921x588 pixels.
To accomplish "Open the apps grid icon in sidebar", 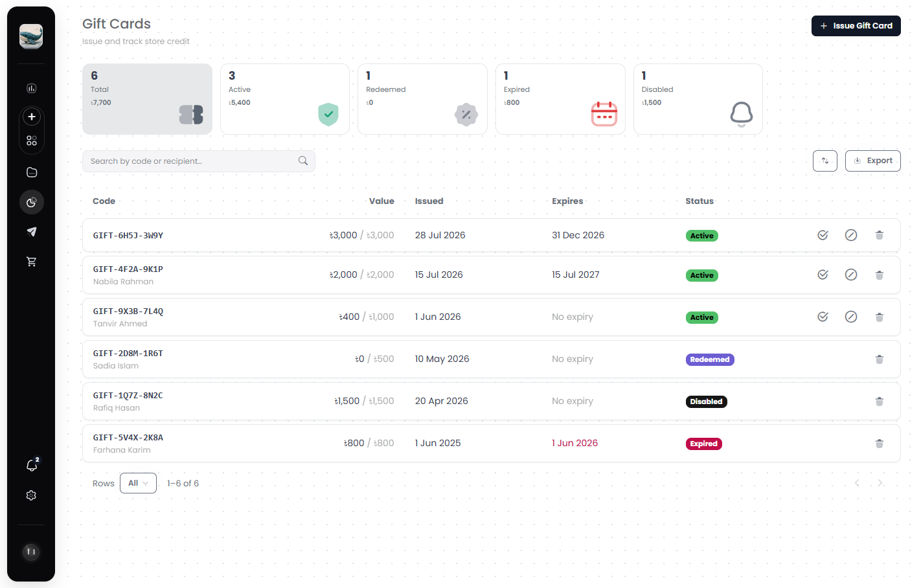I will click(31, 141).
